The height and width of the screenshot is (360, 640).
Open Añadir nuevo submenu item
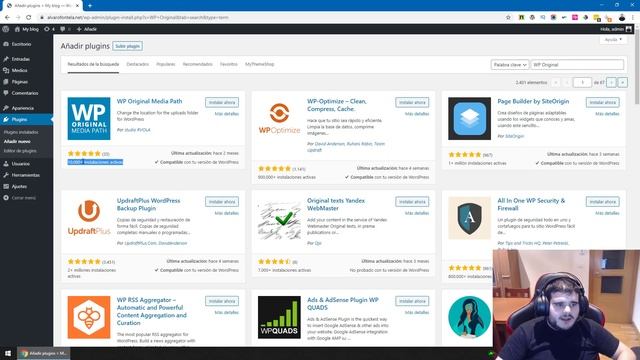tap(17, 142)
